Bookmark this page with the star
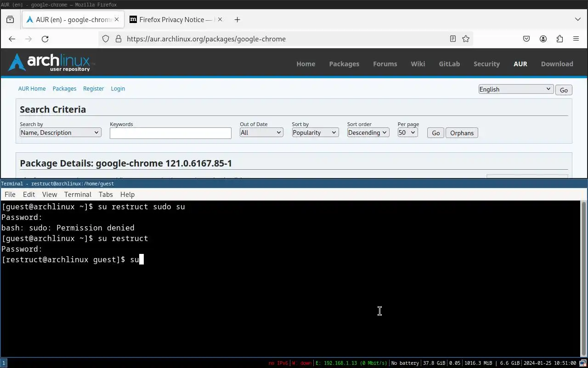 466,39
